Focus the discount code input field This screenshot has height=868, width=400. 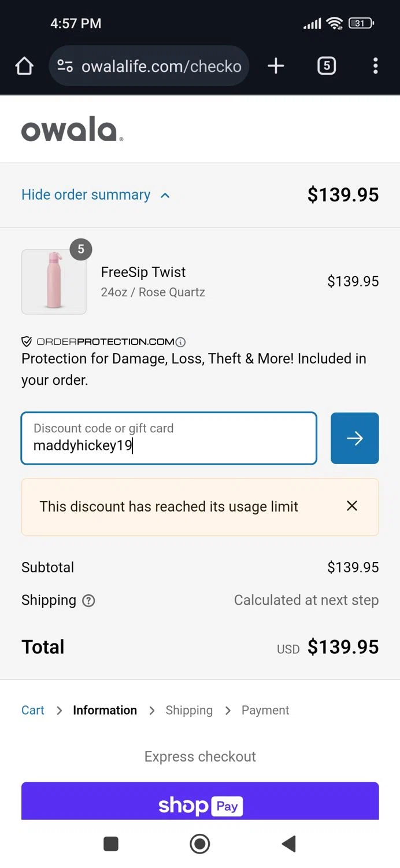click(x=169, y=438)
